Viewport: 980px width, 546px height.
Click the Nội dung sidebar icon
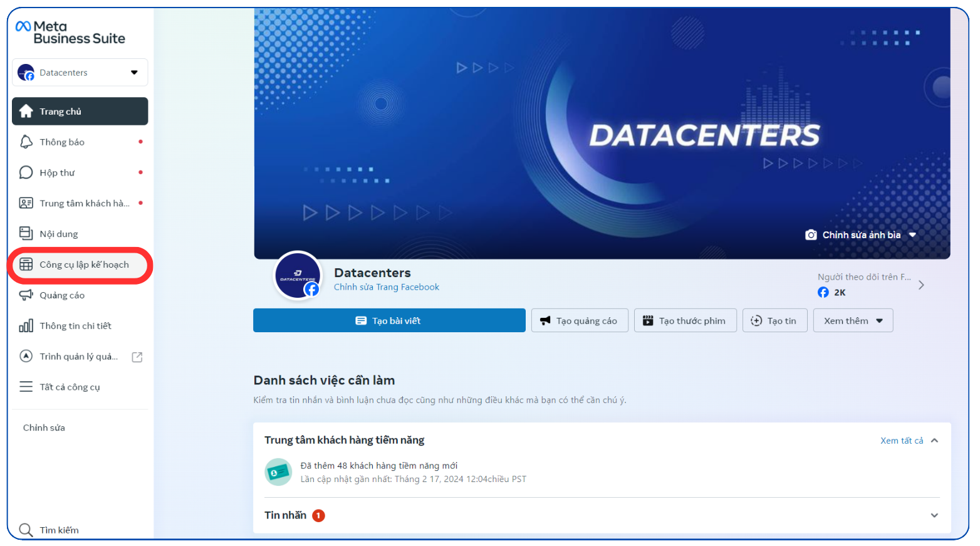coord(26,234)
